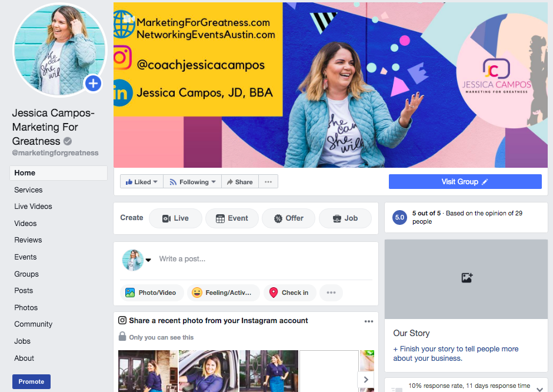
Task: Open Photos in the sidebar
Action: [x=26, y=308]
